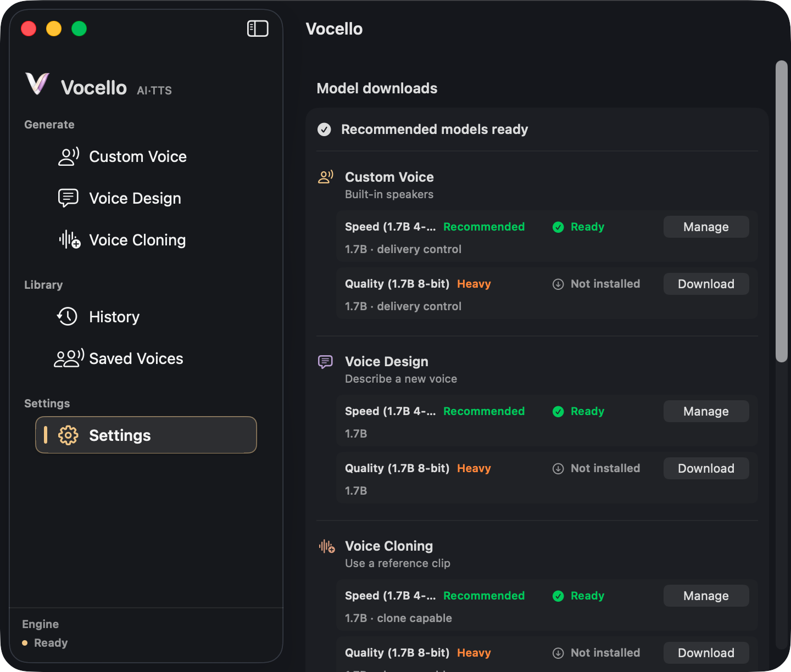Click the 'Speed (1.7B 4-...' name under Custom Voice
Image resolution: width=791 pixels, height=672 pixels.
390,227
